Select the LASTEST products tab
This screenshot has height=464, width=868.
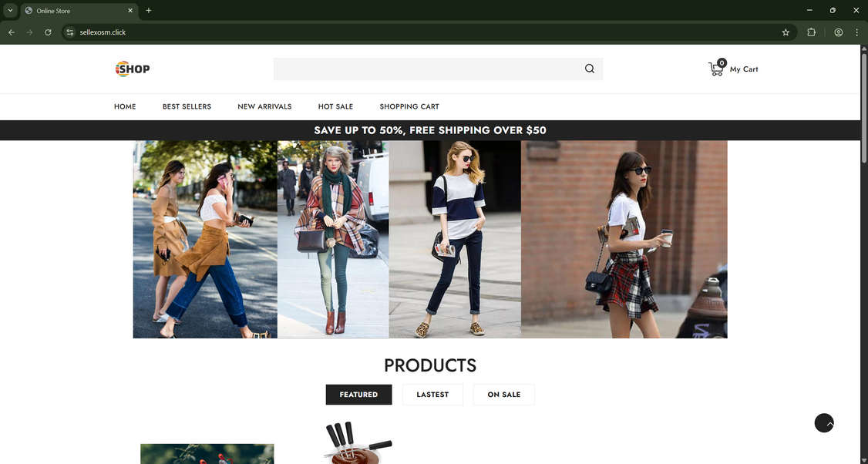coord(432,394)
